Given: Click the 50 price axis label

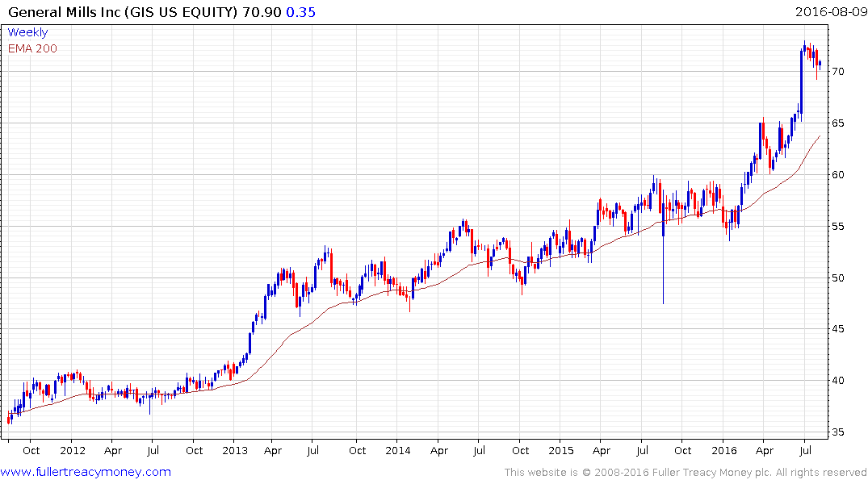Looking at the screenshot, I should (838, 277).
